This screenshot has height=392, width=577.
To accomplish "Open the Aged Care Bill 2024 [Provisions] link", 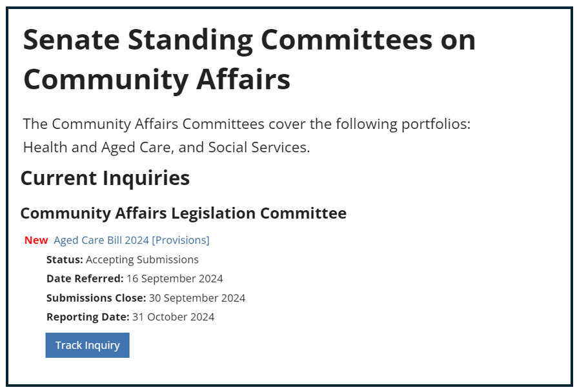I will (x=131, y=240).
